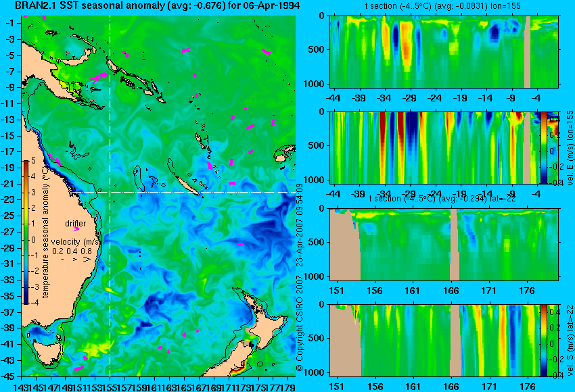Click the '5' tick on SST colorbar
This screenshot has width=575, height=392.
coord(33,160)
